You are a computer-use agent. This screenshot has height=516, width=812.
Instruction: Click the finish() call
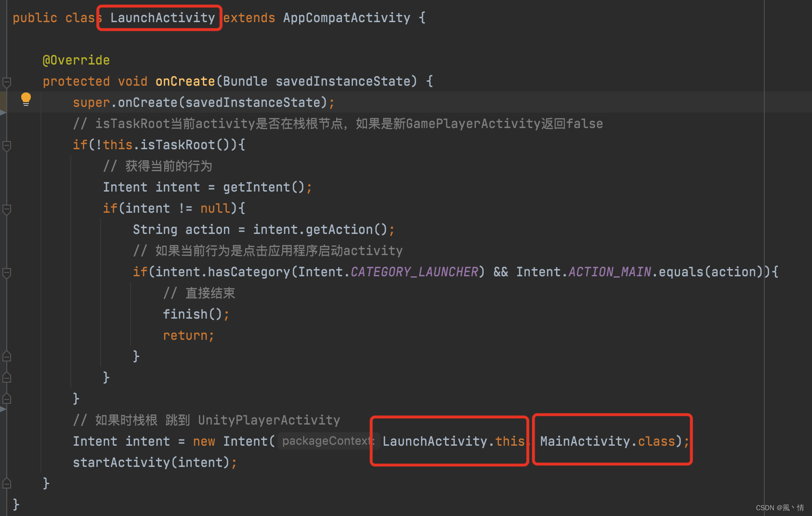193,314
